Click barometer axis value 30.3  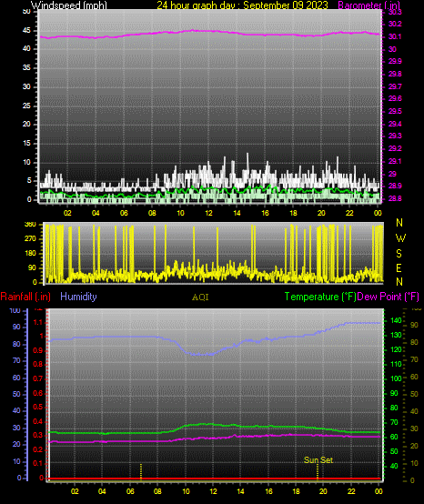tap(395, 12)
